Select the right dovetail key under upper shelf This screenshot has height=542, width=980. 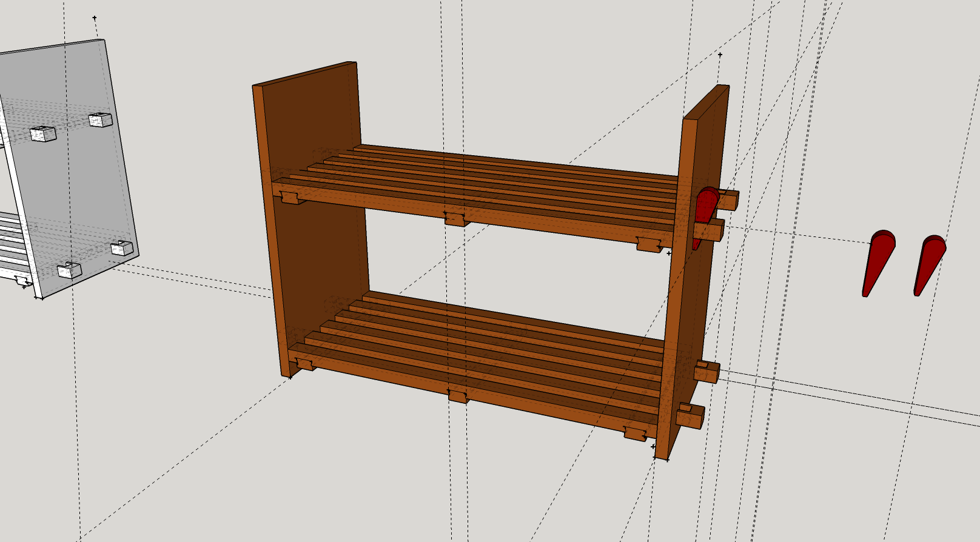[x=649, y=244]
